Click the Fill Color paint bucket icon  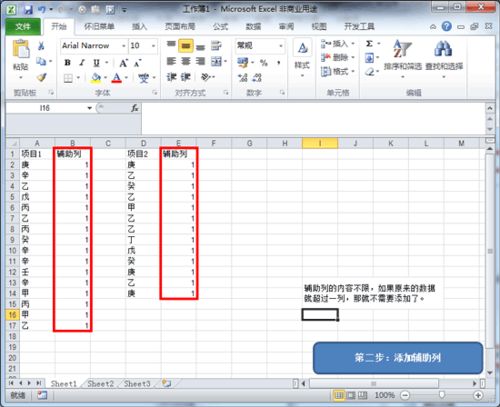click(96, 78)
